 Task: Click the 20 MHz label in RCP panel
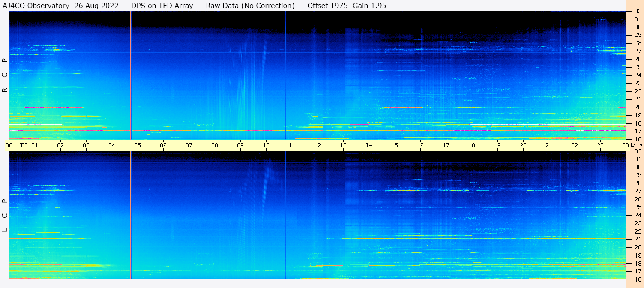point(638,107)
